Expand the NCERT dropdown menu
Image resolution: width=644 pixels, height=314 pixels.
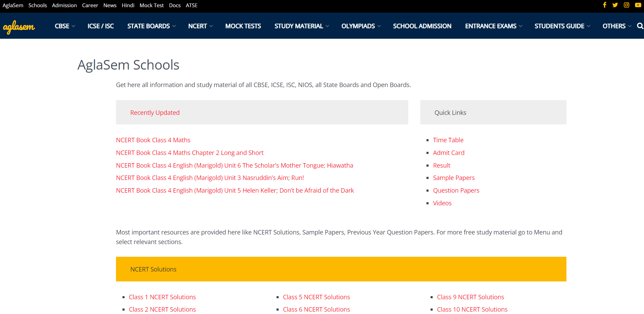point(200,26)
